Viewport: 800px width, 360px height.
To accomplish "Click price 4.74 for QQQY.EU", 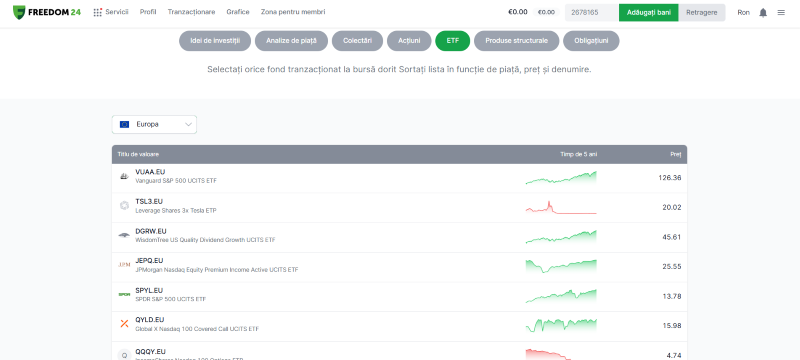I will click(x=673, y=355).
